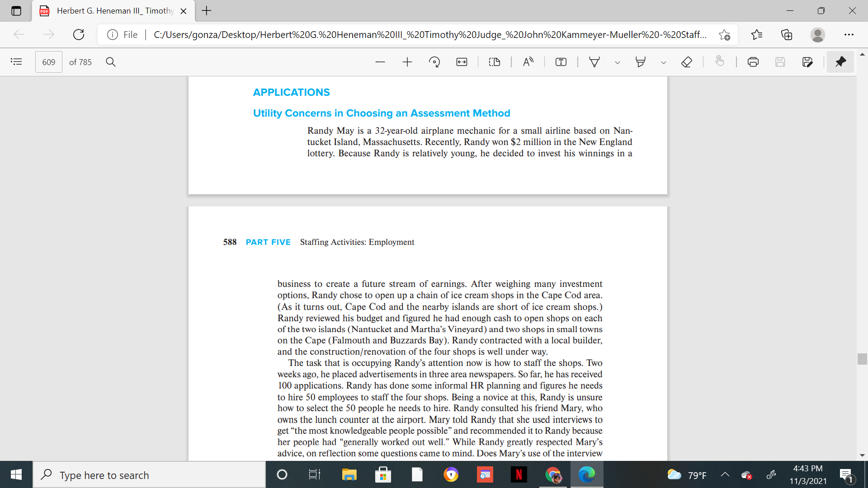Open the page view options
The image size is (868, 488).
coord(495,62)
